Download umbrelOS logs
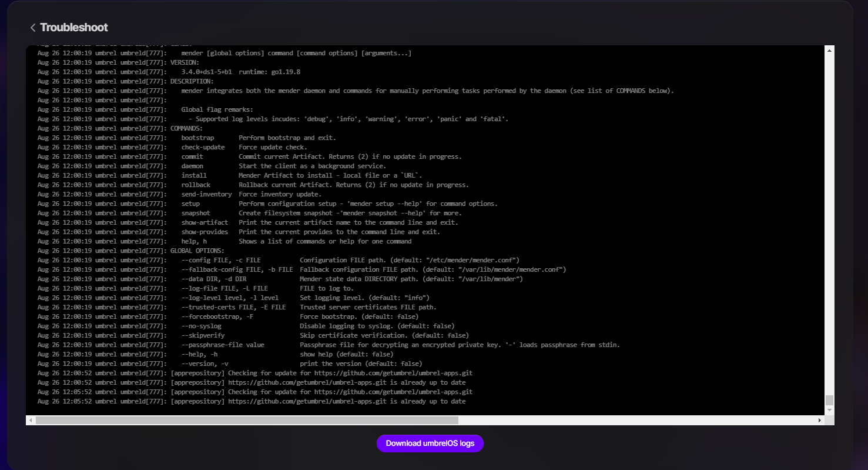This screenshot has height=470, width=868. tap(430, 444)
